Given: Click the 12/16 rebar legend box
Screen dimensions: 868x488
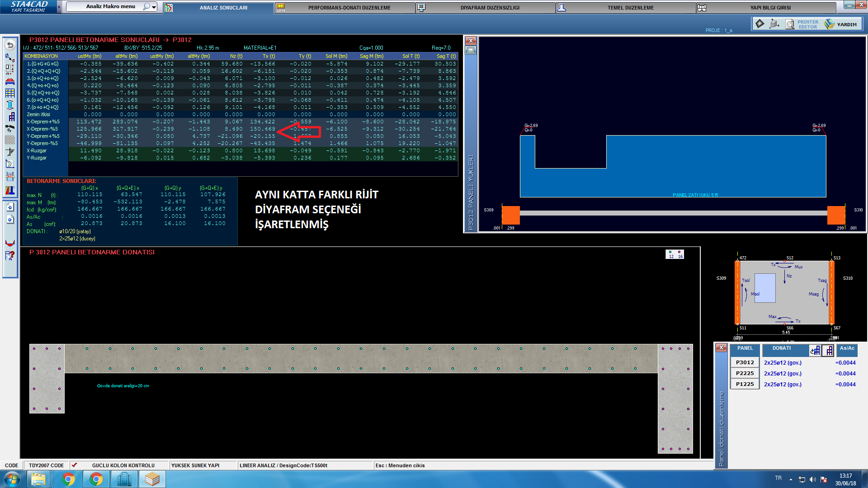Looking at the screenshot, I should tap(675, 254).
